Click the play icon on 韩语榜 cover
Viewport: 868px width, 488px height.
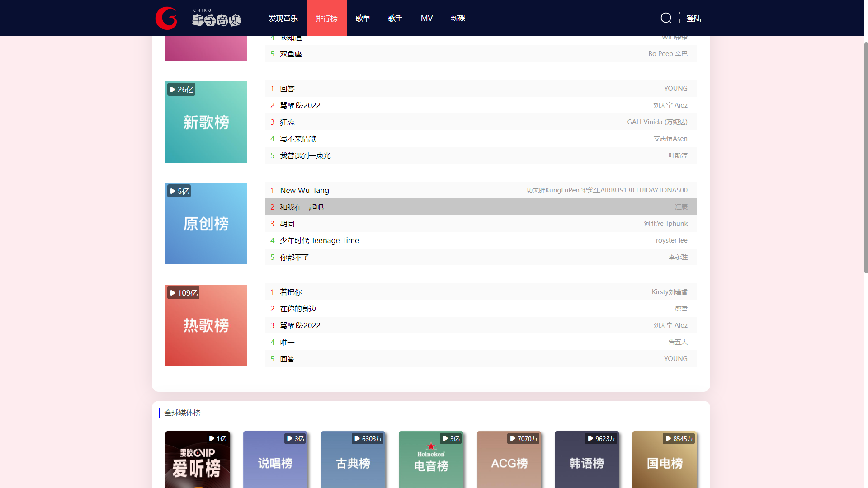pos(590,438)
